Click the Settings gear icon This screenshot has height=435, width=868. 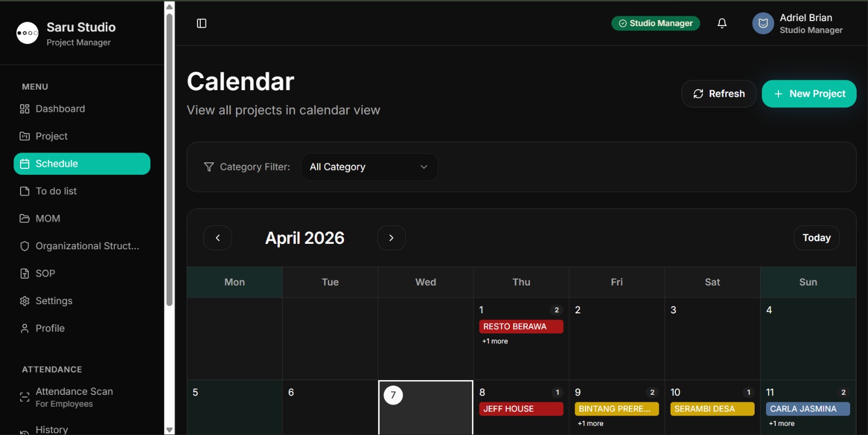[x=24, y=301]
